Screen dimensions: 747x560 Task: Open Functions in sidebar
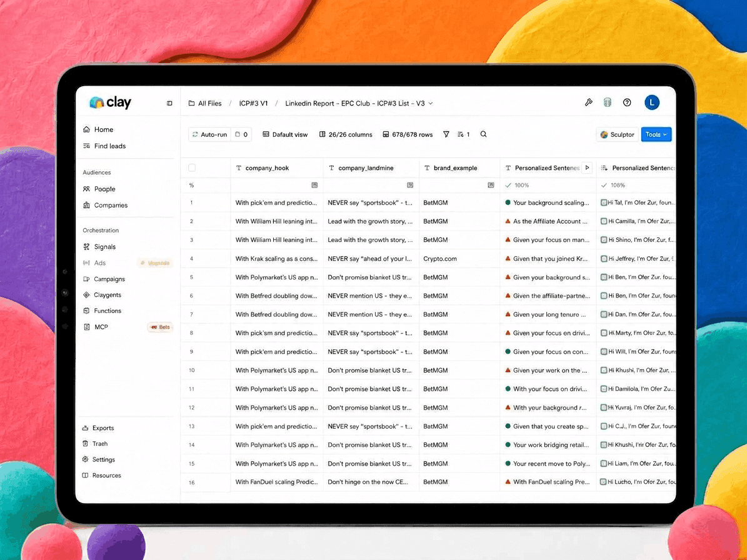(102, 311)
